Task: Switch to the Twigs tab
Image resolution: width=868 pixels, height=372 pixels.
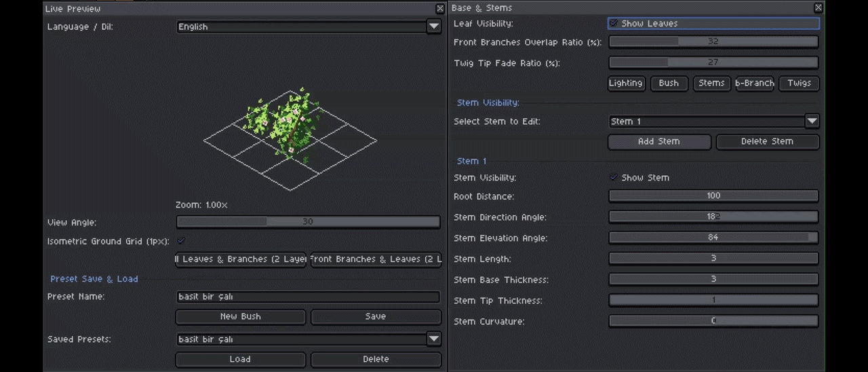Action: pos(799,83)
